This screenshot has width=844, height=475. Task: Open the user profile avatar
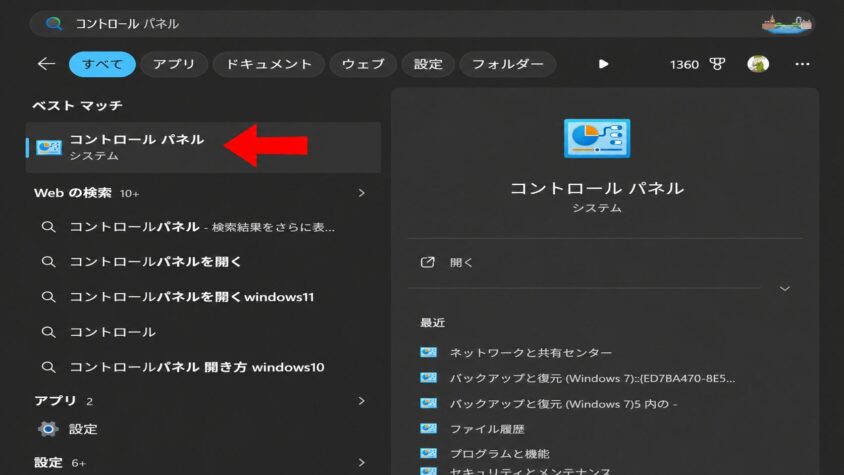[758, 64]
